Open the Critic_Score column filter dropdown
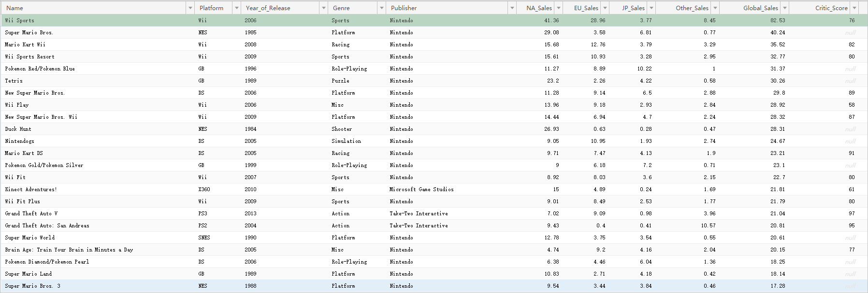This screenshot has height=293, width=868. point(854,8)
